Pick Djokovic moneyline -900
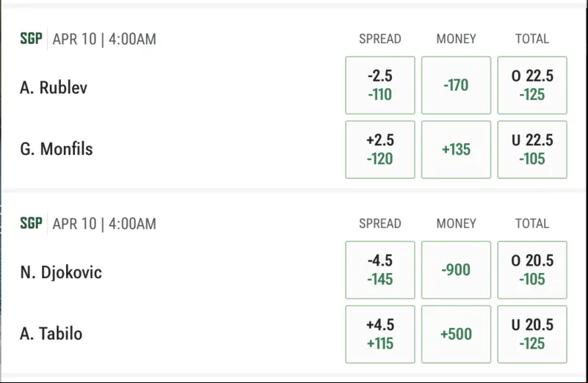The width and height of the screenshot is (588, 383). [456, 270]
